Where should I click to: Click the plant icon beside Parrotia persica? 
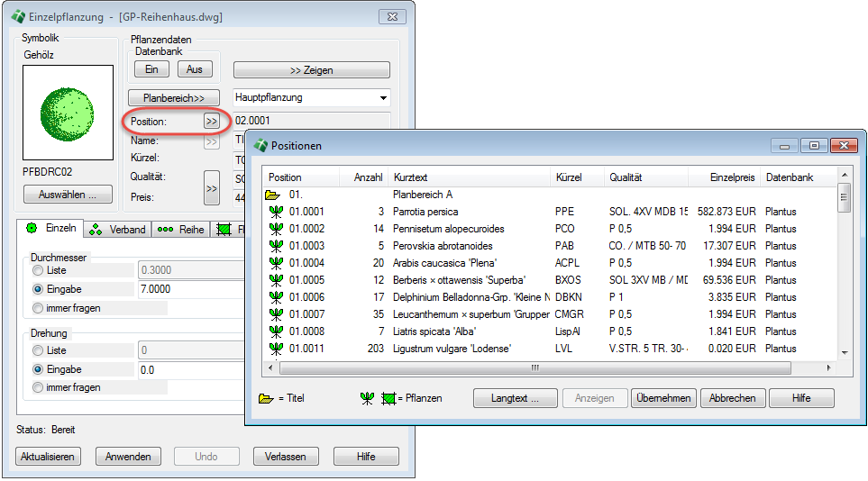click(276, 212)
